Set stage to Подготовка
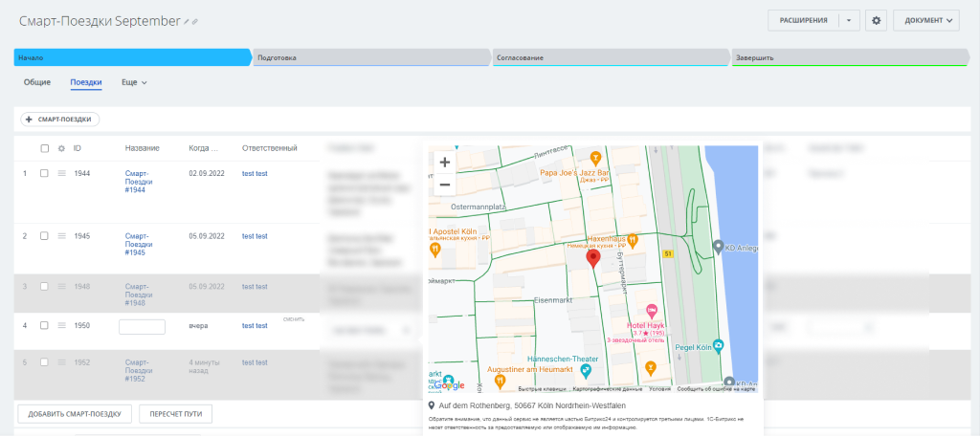This screenshot has height=437, width=980. coord(371,57)
